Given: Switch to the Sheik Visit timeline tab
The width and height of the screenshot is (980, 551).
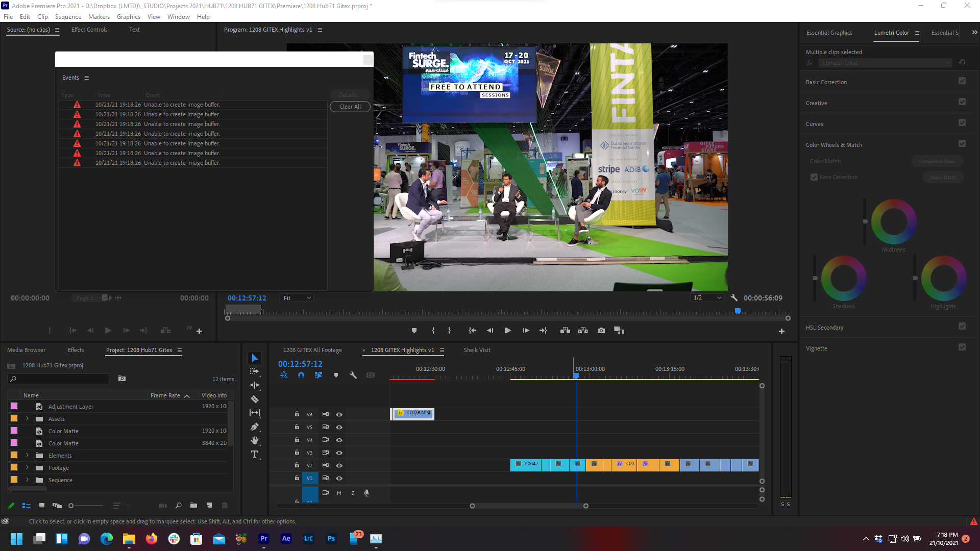Looking at the screenshot, I should point(477,350).
